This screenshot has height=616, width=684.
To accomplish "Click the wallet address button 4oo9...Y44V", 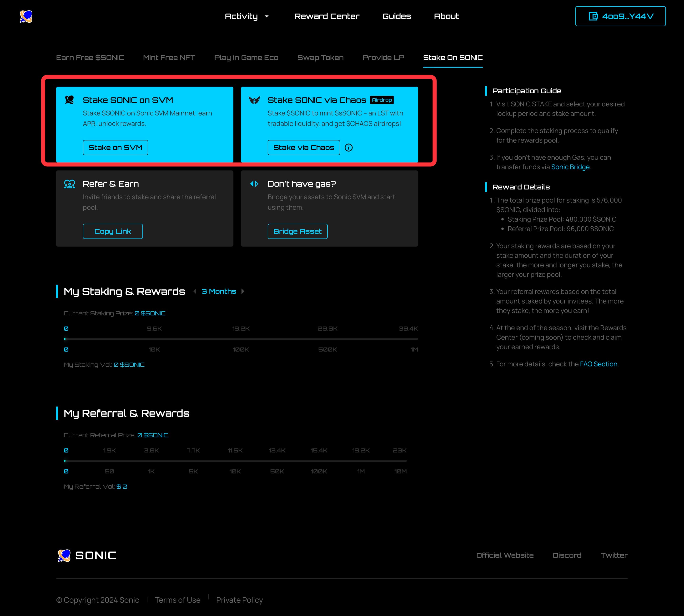I will click(x=620, y=16).
